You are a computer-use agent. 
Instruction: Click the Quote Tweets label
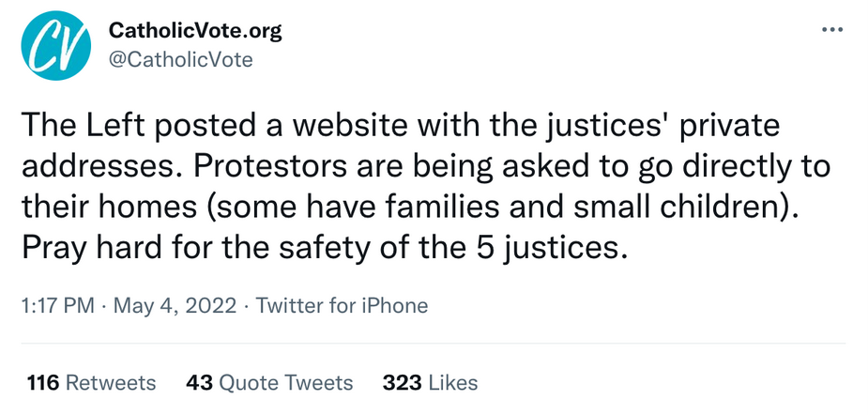(285, 383)
